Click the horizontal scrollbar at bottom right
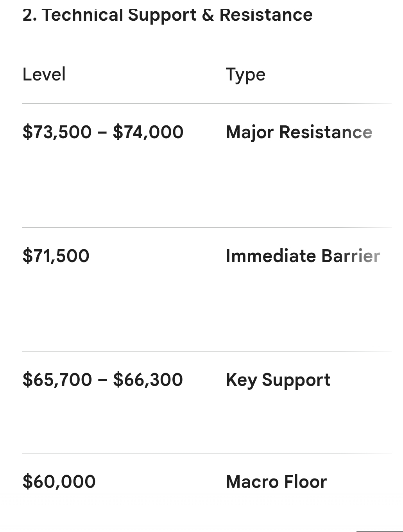The width and height of the screenshot is (403, 532). click(380, 531)
